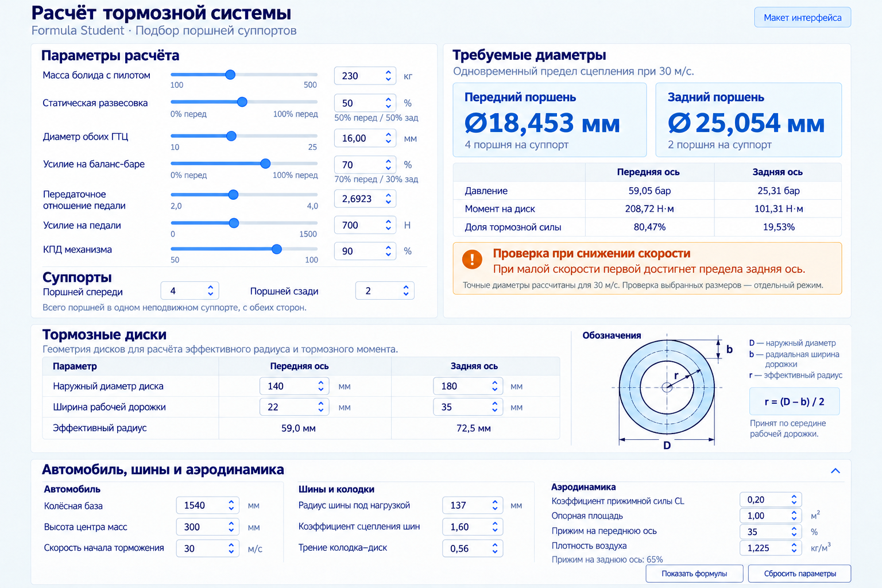Click the Прижим на переднюю ось field 35
Screen dimensions: 882x588
[771, 532]
